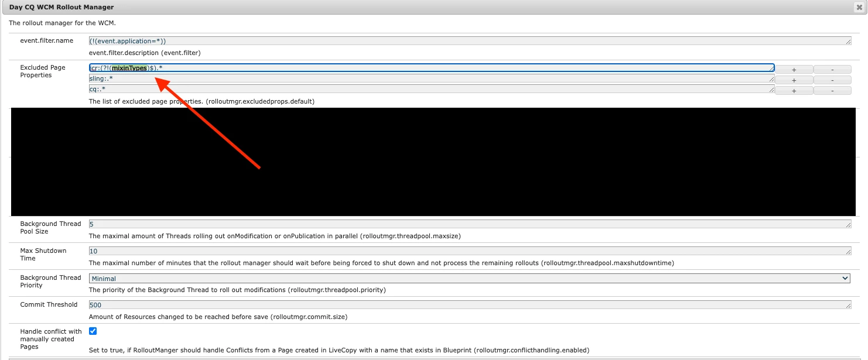Image resolution: width=868 pixels, height=360 pixels.
Task: Edit the Commit Threshold value field
Action: point(470,305)
